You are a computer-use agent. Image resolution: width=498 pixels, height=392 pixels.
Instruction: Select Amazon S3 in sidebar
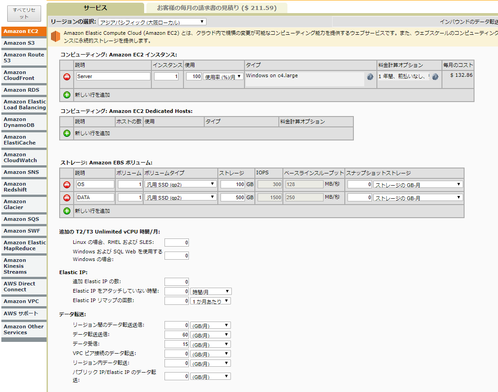(24, 43)
